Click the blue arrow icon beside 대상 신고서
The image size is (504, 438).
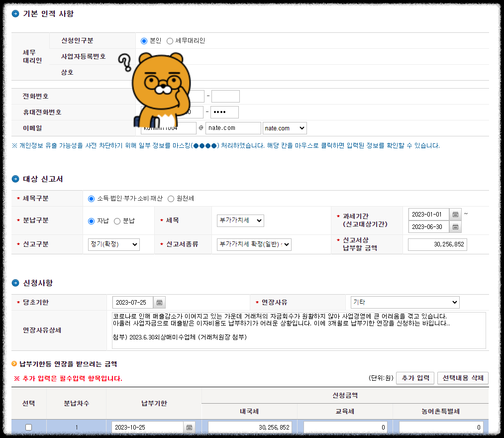[x=15, y=179]
